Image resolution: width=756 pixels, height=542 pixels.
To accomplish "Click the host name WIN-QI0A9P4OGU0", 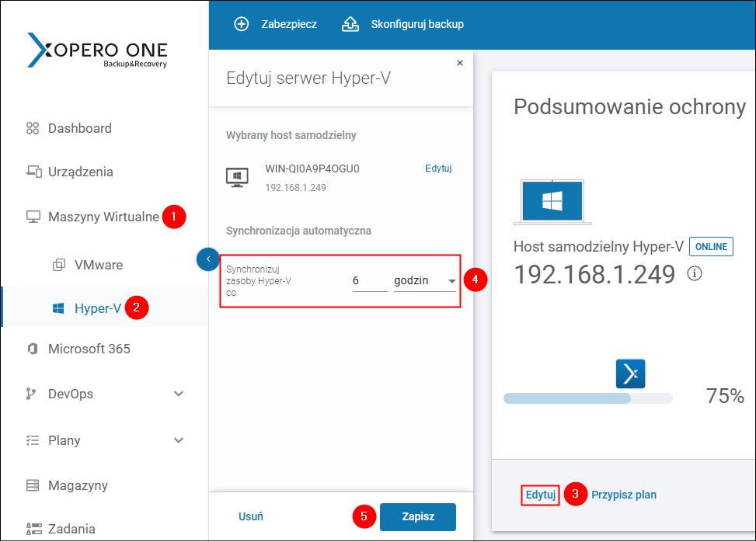I will (312, 169).
